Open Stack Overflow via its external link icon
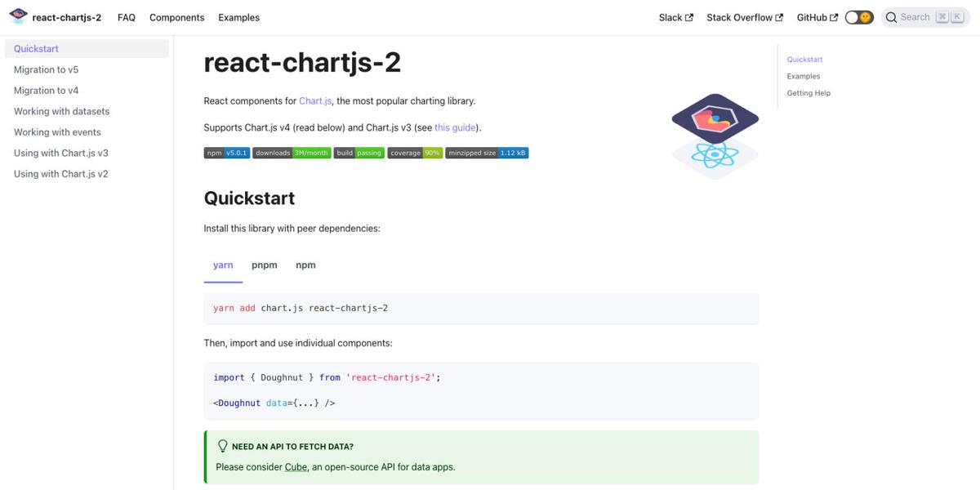Screen dimensions: 980x490 click(779, 16)
